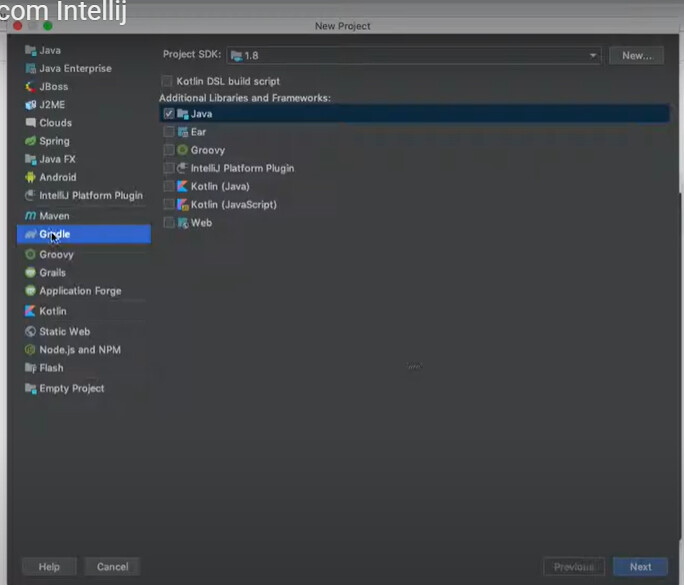Enable the Kotlin (JavaScript) checkbox
Screen dimensions: 684x585
click(169, 205)
